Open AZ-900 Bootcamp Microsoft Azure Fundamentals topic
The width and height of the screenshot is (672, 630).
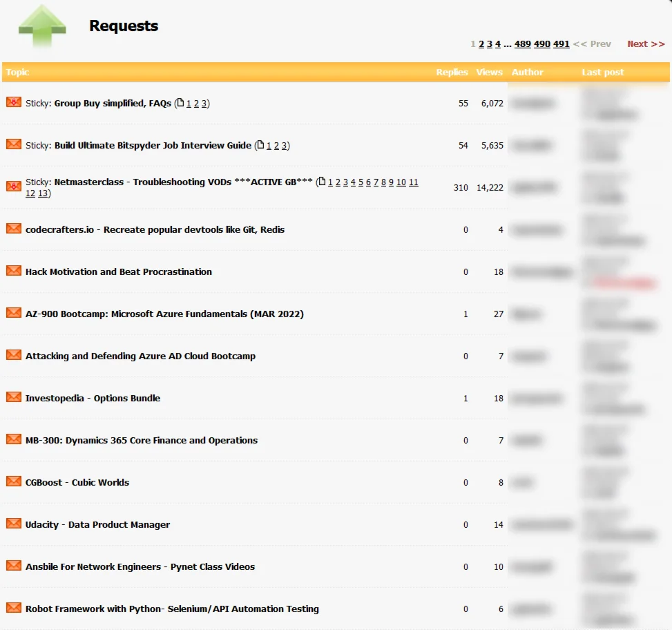click(164, 314)
